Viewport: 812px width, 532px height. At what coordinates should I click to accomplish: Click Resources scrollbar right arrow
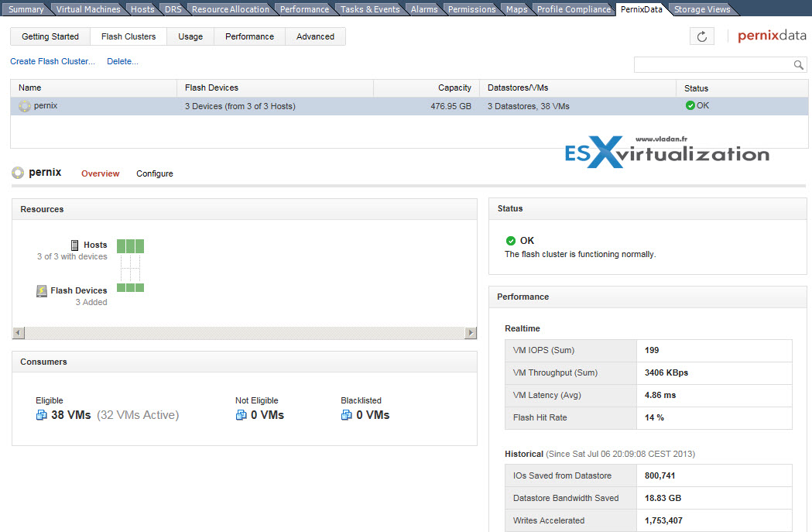[x=470, y=332]
